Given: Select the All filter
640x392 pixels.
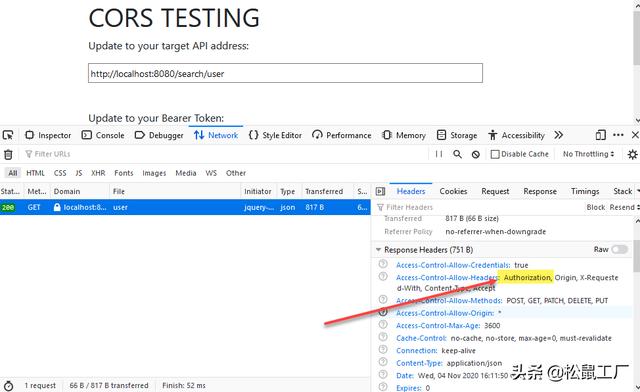Looking at the screenshot, I should click(13, 173).
